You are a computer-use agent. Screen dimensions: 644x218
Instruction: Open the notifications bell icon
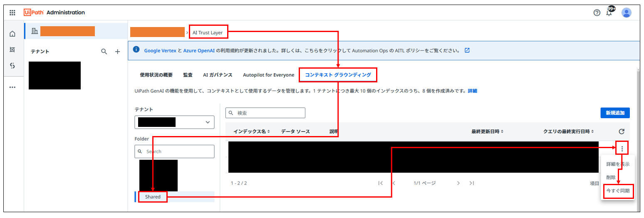[609, 12]
